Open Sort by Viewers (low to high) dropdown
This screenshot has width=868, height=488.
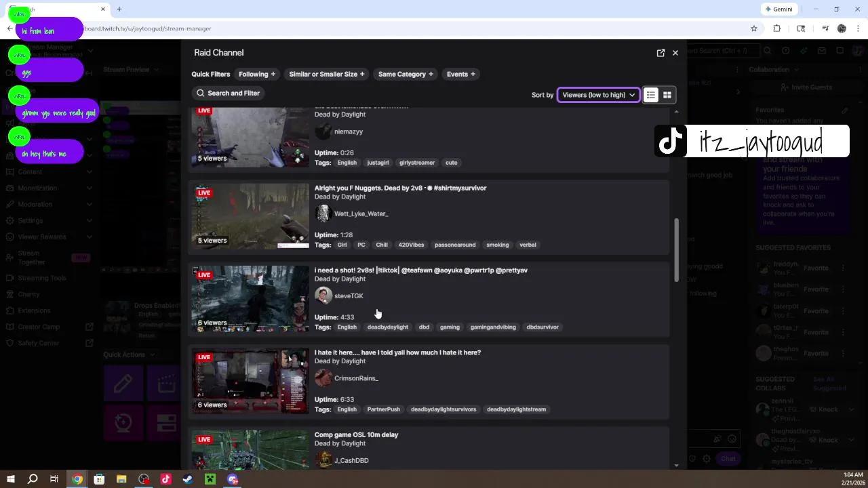598,95
